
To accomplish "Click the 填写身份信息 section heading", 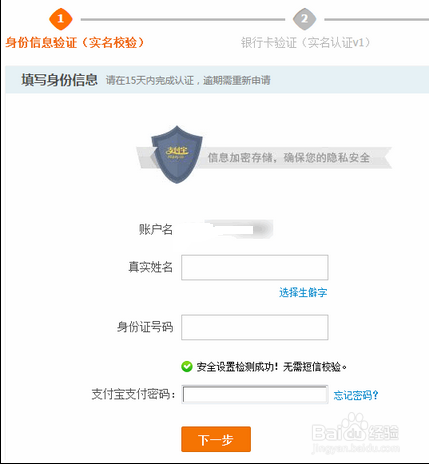I will 59,80.
